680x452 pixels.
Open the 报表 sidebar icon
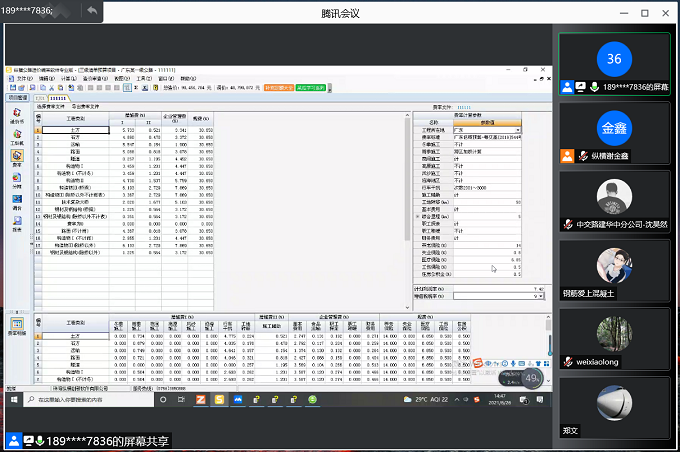click(17, 223)
